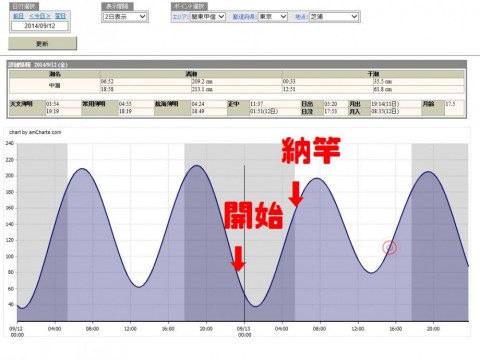Click the chart by amCharts.com credit link
This screenshot has height=360, width=480.
click(x=35, y=132)
